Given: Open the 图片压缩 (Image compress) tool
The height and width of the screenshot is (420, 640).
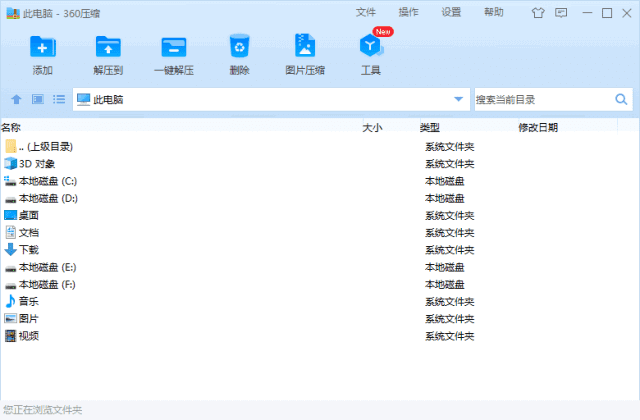Looking at the screenshot, I should click(304, 47).
